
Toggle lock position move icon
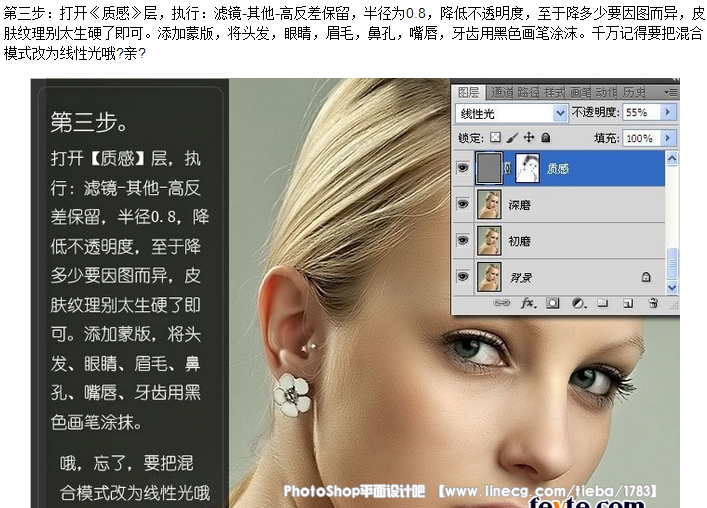pyautogui.click(x=529, y=137)
